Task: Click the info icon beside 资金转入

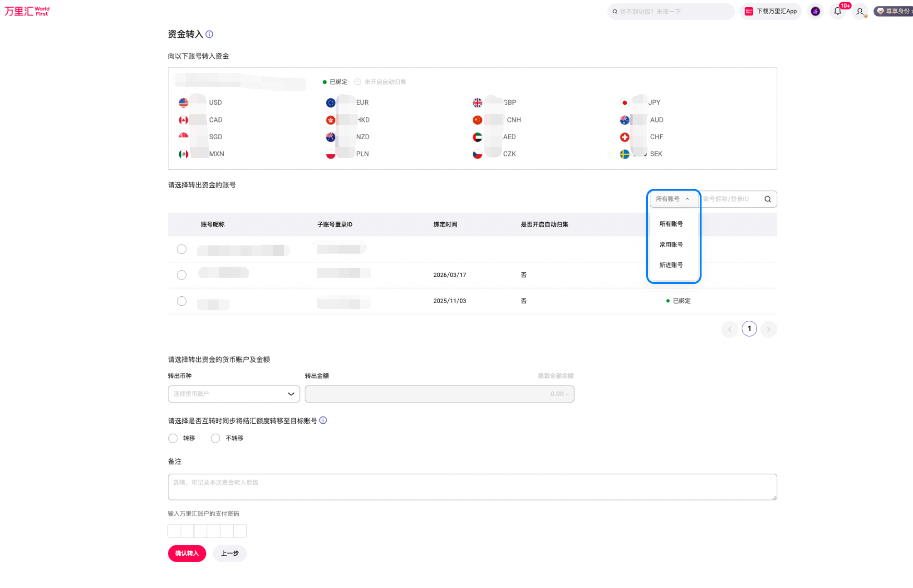Action: tap(209, 34)
